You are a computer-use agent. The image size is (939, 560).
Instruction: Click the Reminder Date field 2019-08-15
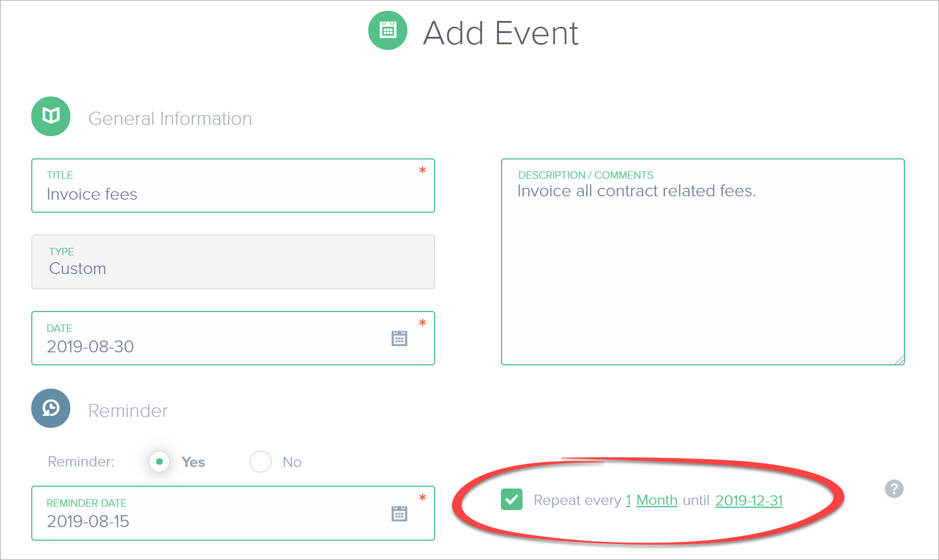[233, 513]
